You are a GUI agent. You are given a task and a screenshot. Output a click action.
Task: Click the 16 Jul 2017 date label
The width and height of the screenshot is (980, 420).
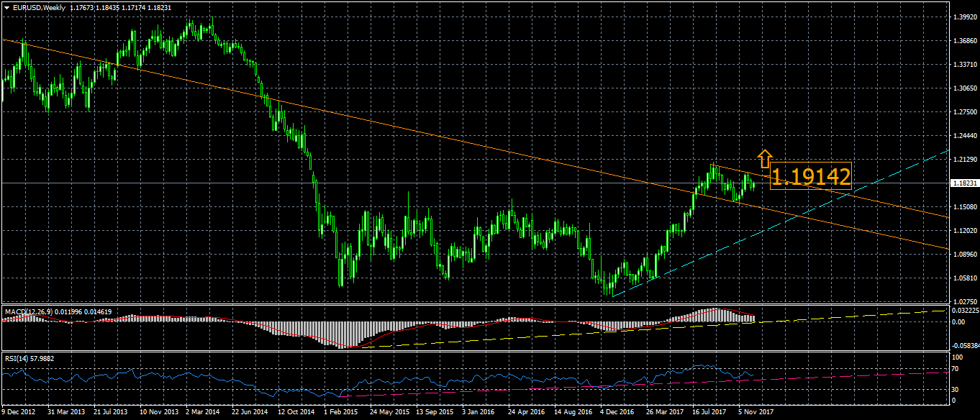click(709, 413)
